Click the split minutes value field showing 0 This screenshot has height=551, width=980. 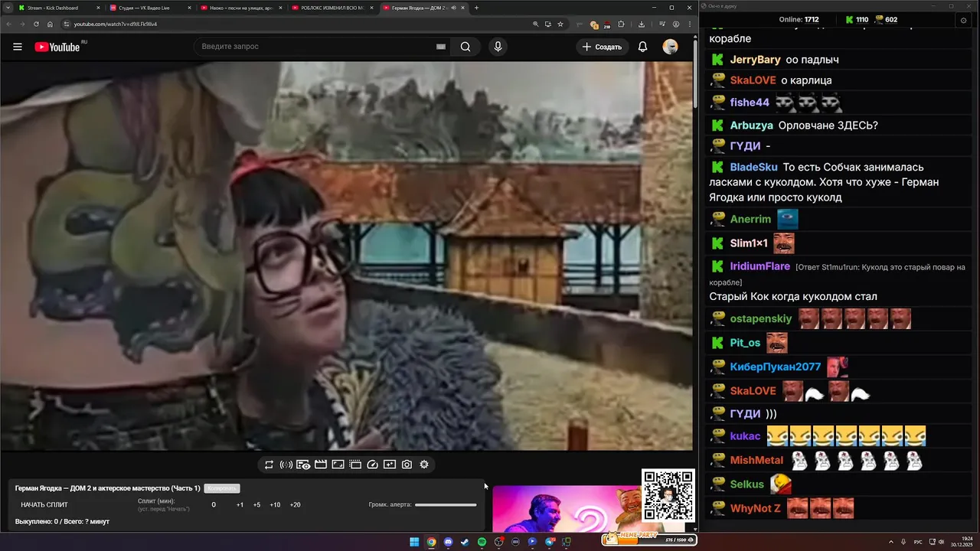coord(214,505)
